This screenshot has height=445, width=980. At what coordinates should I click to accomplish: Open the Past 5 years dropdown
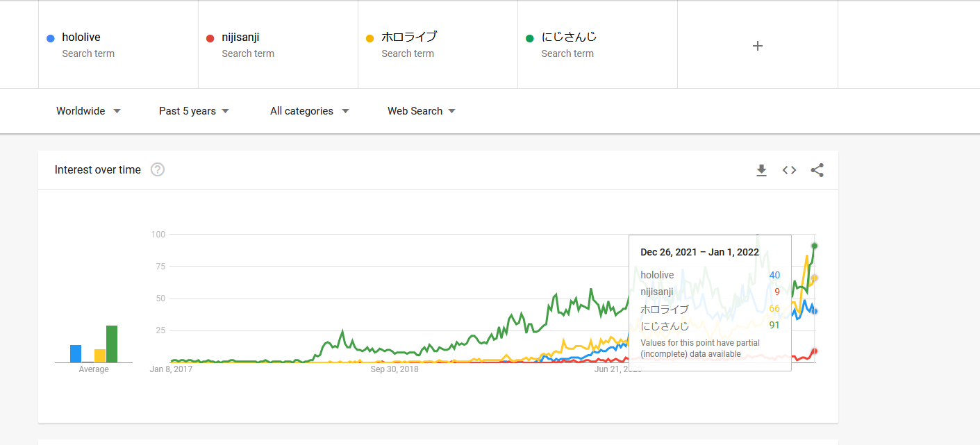pyautogui.click(x=194, y=111)
